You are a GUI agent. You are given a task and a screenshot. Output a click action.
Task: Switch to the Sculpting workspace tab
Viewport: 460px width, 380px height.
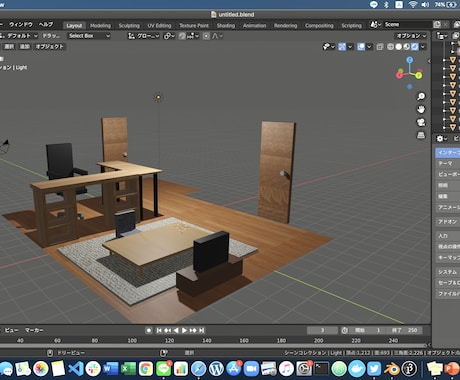click(129, 25)
